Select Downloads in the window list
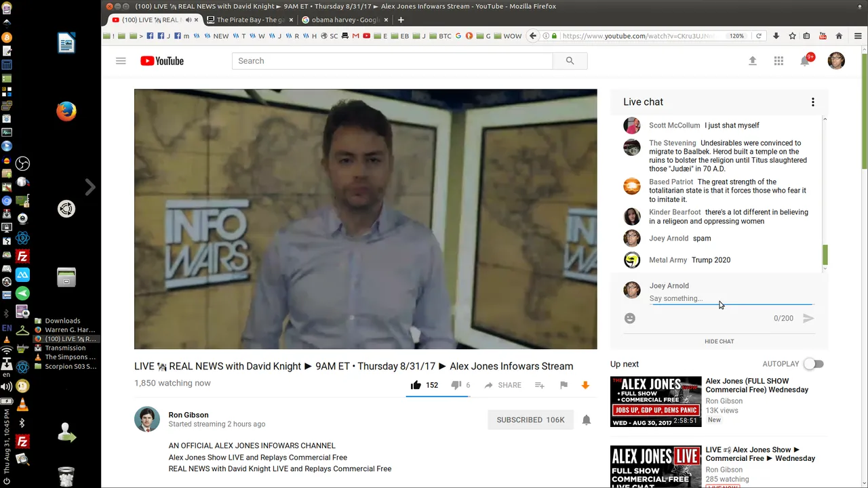868x488 pixels. pos(62,321)
